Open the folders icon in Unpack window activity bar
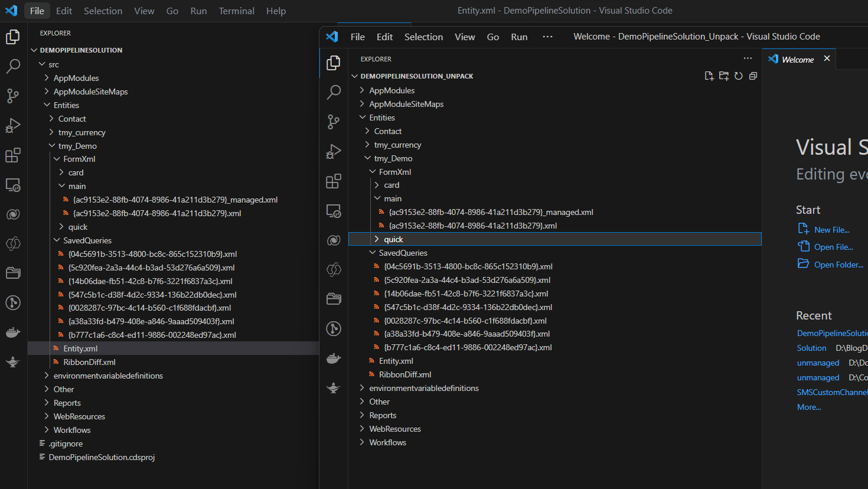Screen dimensions: 868x489 pos(334,299)
